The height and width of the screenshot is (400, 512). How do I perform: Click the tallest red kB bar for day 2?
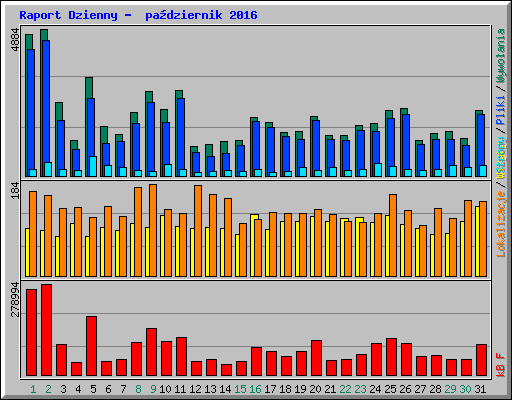pyautogui.click(x=46, y=330)
